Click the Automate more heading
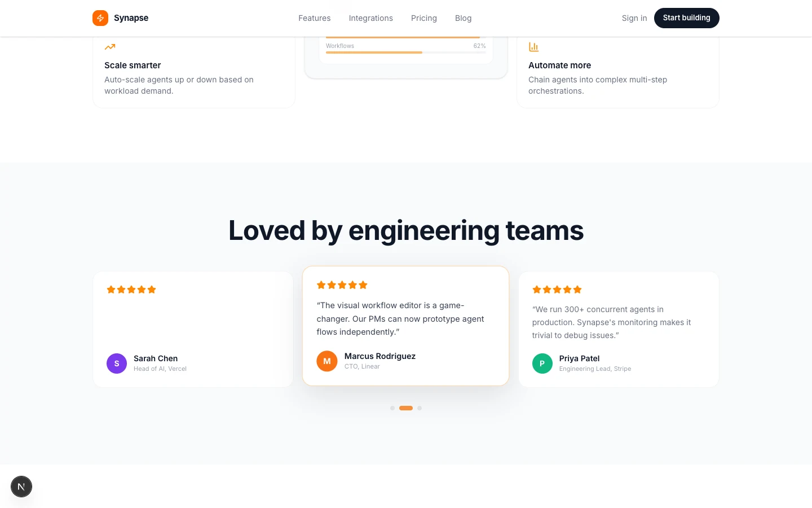This screenshot has width=812, height=508. pyautogui.click(x=560, y=65)
